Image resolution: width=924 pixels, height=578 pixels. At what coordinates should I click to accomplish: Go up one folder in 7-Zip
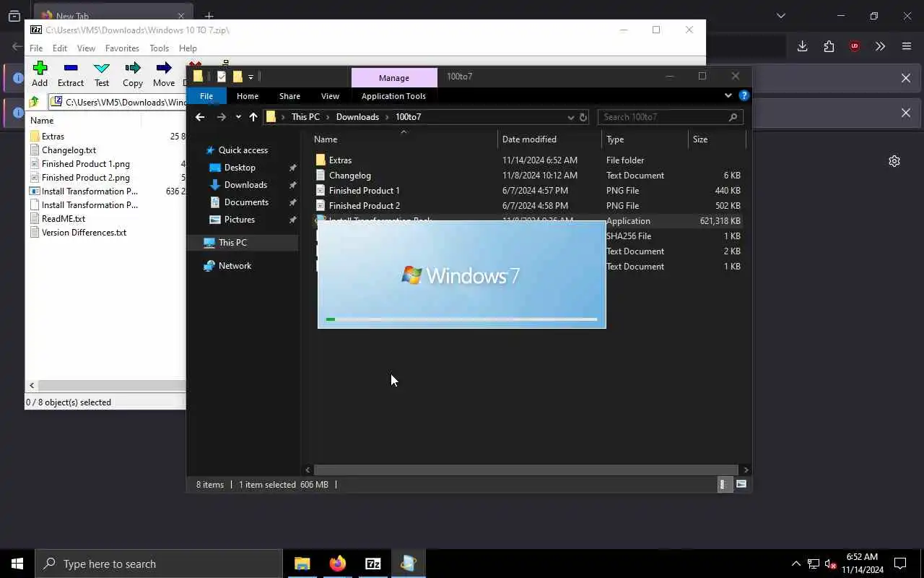[34, 102]
